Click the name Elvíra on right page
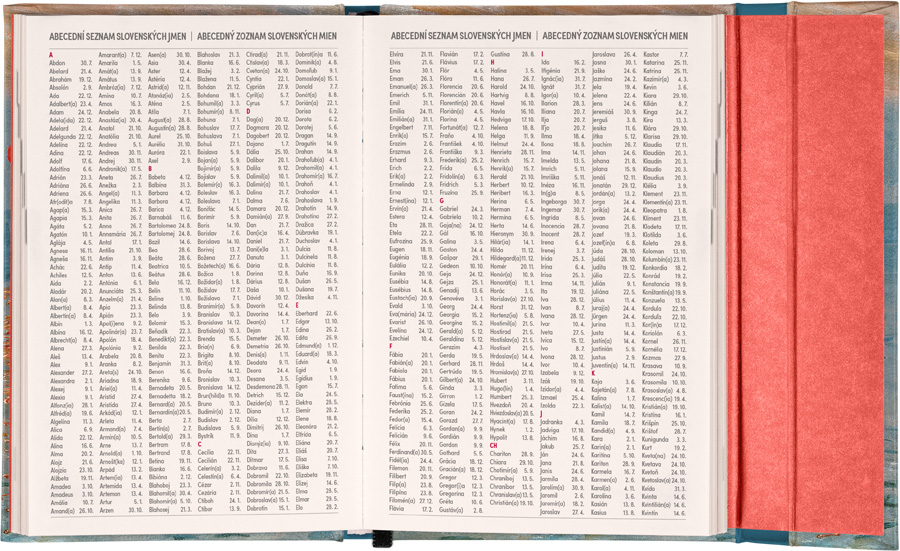Image resolution: width=900 pixels, height=551 pixels. click(397, 53)
